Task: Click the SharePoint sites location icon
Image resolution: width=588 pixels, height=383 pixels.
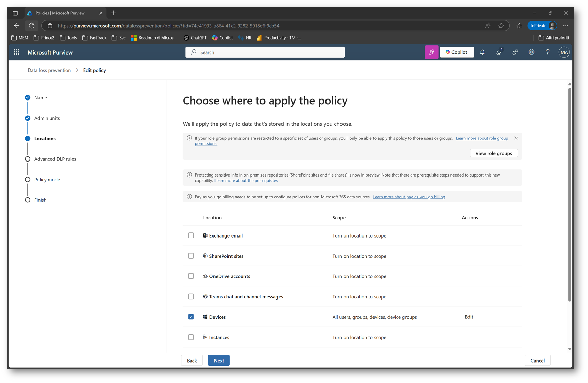Action: [x=205, y=256]
